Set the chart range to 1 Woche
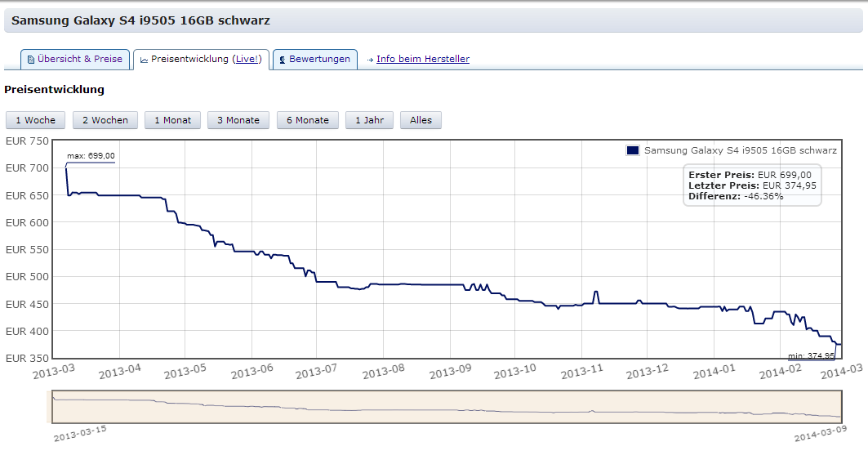This screenshot has height=451, width=868. point(36,120)
